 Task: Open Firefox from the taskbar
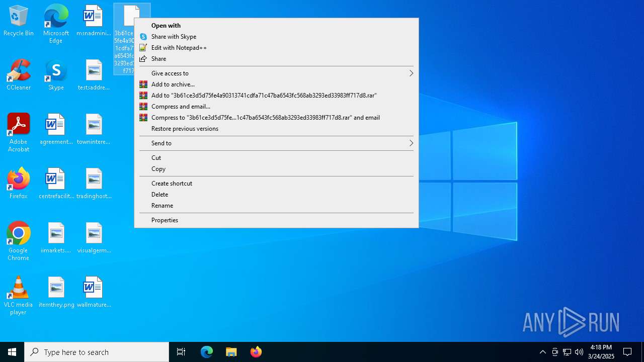click(x=256, y=352)
